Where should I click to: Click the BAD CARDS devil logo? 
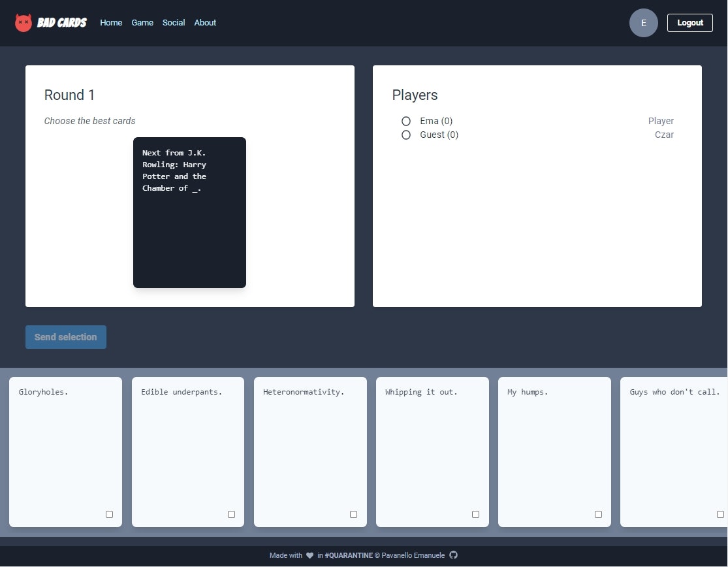coord(24,22)
